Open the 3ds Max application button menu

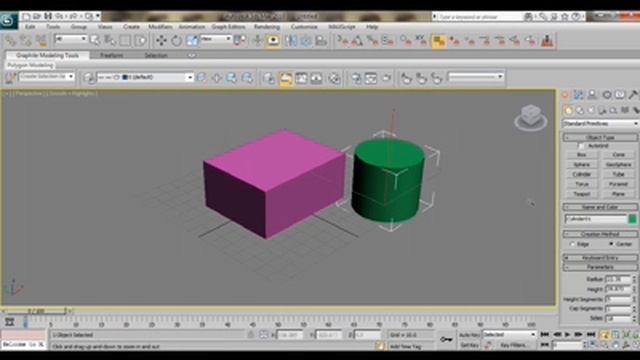point(8,20)
